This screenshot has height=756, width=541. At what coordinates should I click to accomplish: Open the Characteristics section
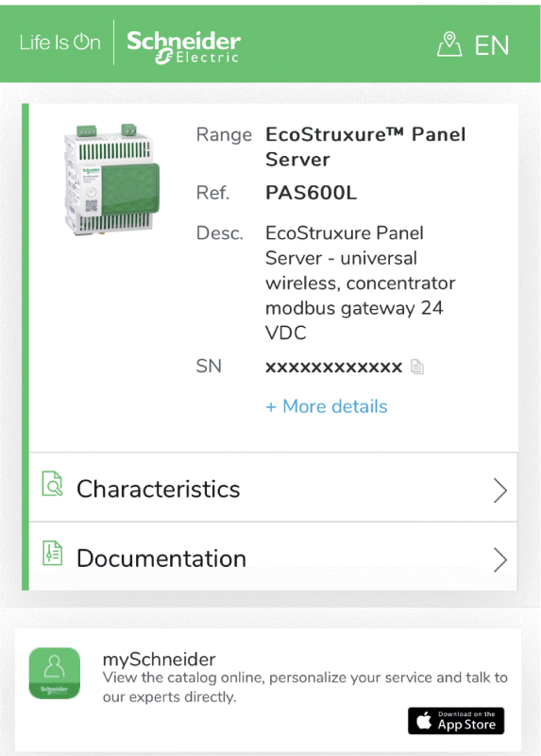(x=273, y=488)
